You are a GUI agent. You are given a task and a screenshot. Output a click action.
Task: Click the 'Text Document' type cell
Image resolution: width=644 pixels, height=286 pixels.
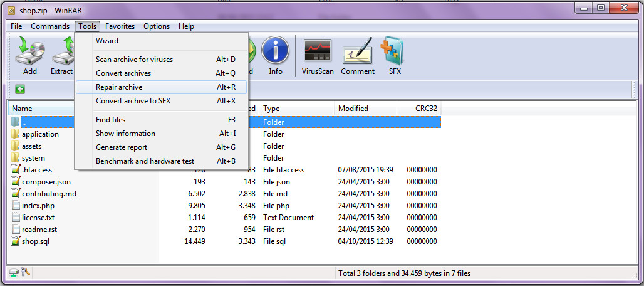[289, 218]
